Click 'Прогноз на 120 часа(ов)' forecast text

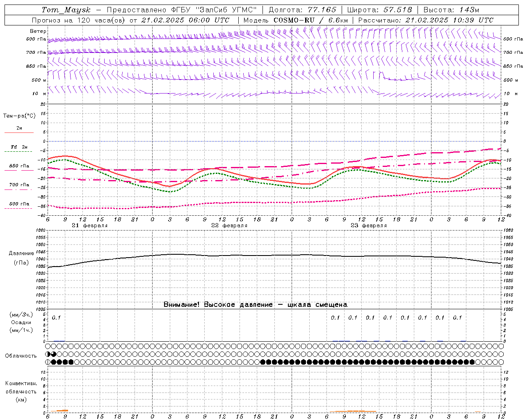[79, 20]
